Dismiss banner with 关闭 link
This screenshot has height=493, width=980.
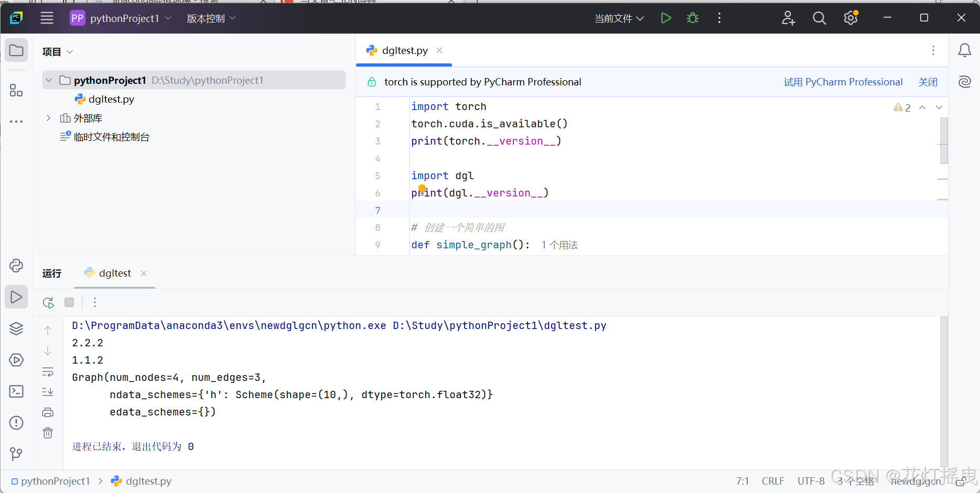point(928,82)
